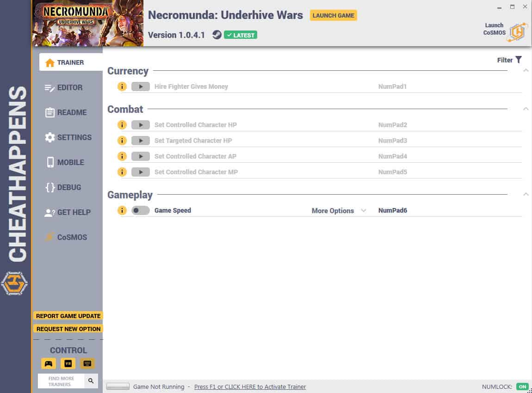Collapse the Gameplay section
This screenshot has height=393, width=532.
(x=526, y=194)
